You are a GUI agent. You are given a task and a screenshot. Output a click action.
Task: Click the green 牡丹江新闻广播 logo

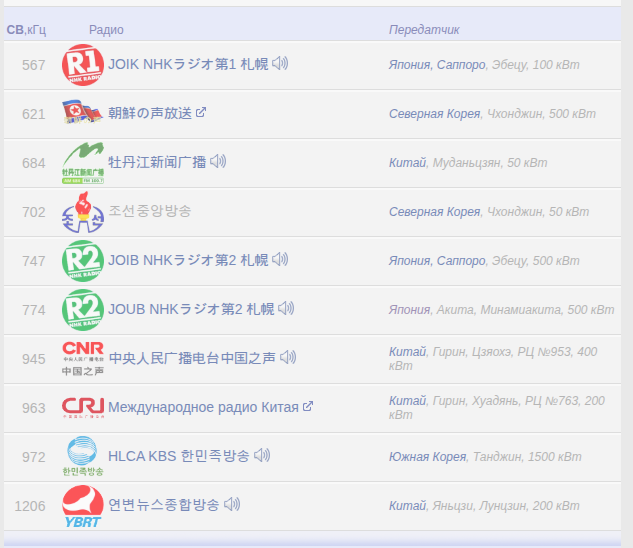click(83, 163)
